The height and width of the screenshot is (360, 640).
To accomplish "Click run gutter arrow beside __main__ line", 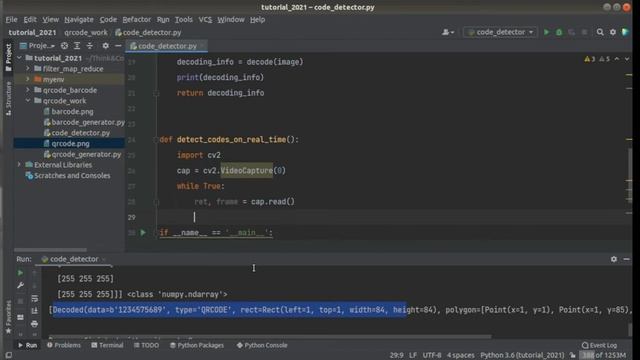I will [x=143, y=233].
